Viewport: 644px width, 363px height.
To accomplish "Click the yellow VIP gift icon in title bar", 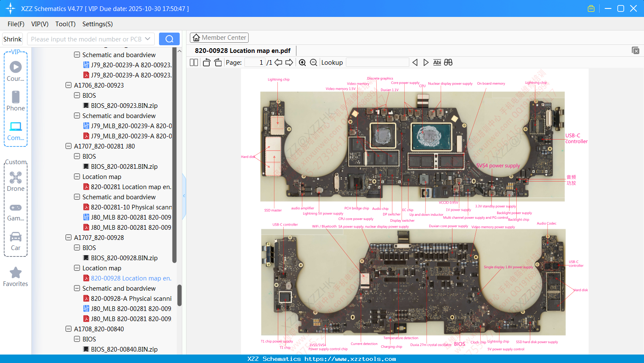I will click(591, 8).
